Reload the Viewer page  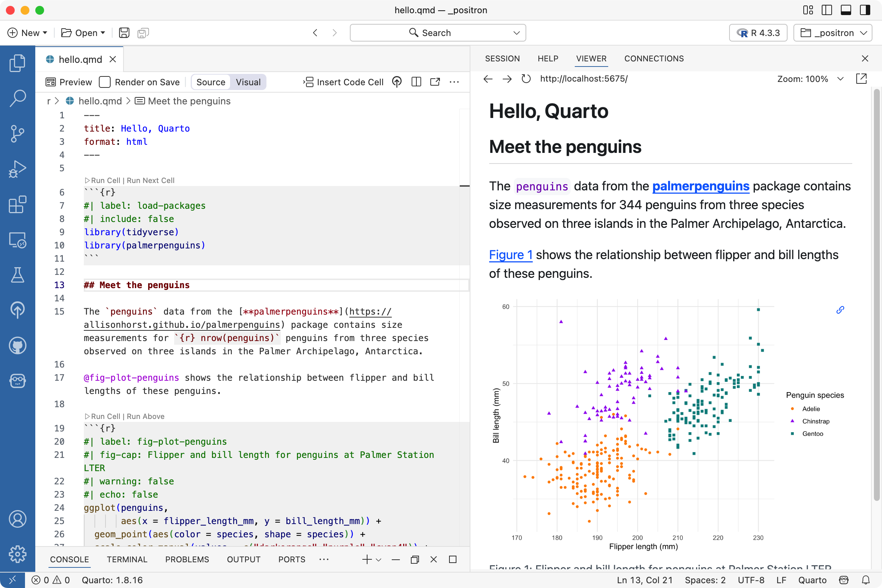coord(526,79)
